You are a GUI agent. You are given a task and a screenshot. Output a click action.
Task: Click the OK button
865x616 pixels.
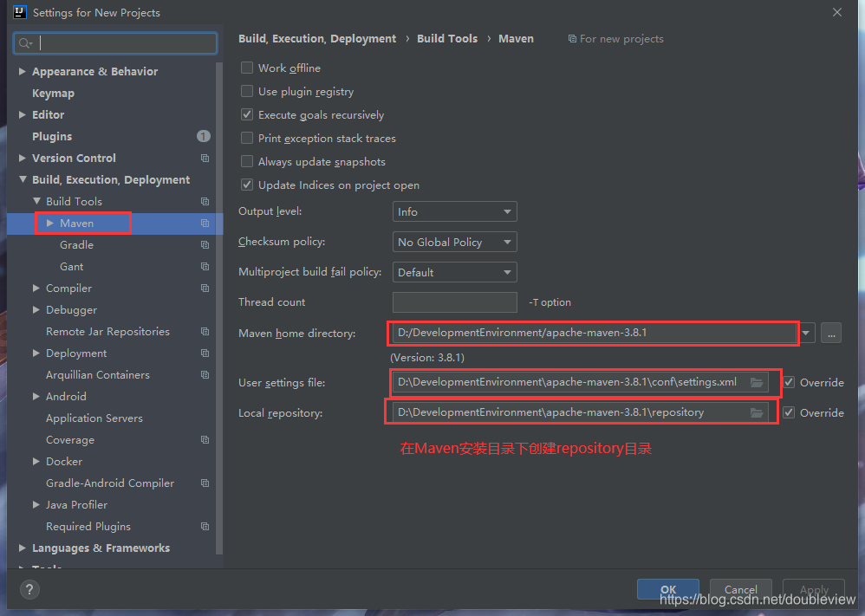coord(668,589)
